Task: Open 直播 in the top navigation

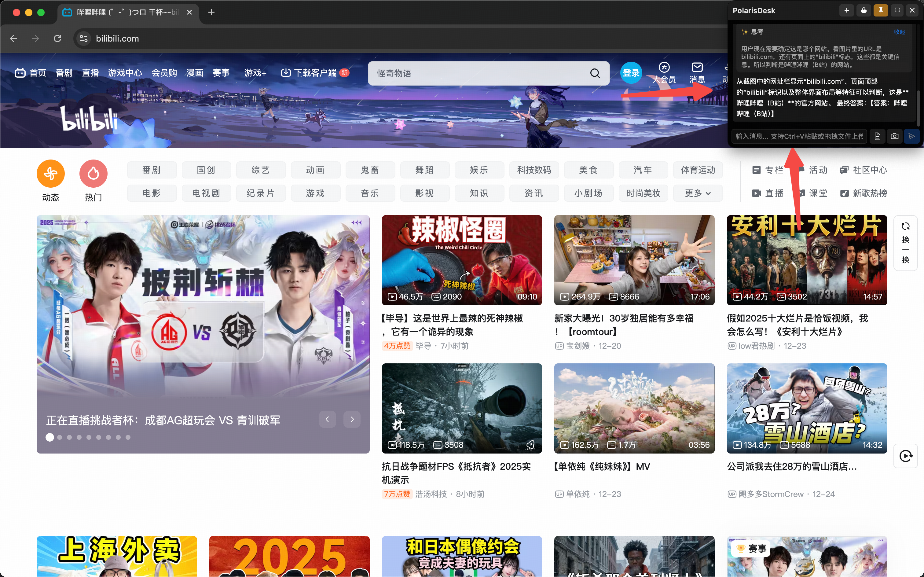Action: click(x=90, y=73)
